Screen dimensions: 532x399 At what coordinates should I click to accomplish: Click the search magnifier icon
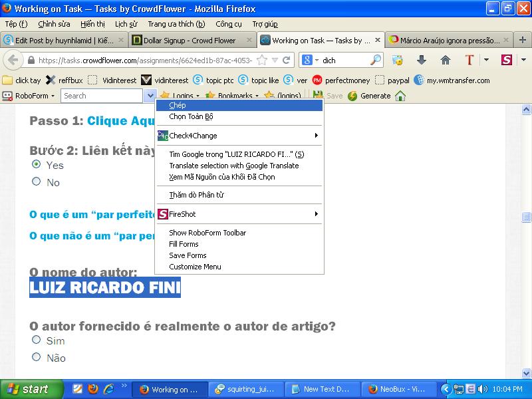[376, 60]
